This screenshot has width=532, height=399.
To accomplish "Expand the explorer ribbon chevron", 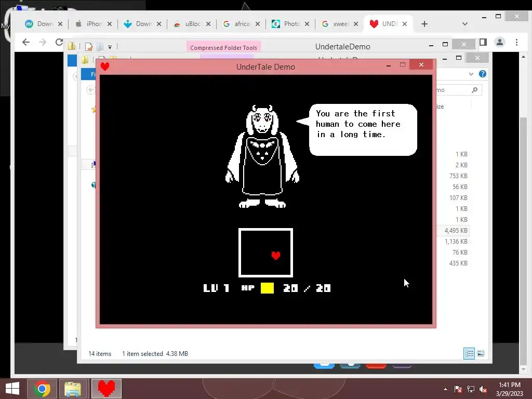I will pos(471,74).
